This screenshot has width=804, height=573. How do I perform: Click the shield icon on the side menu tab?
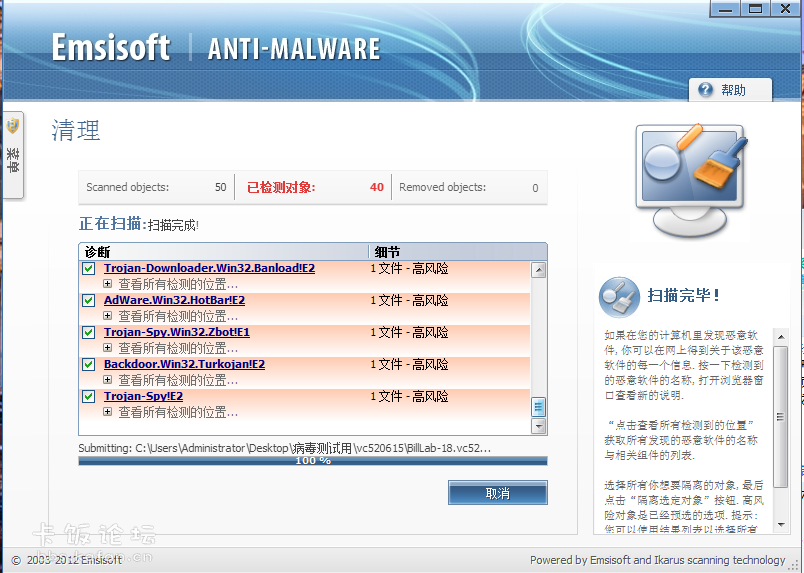tap(13, 126)
